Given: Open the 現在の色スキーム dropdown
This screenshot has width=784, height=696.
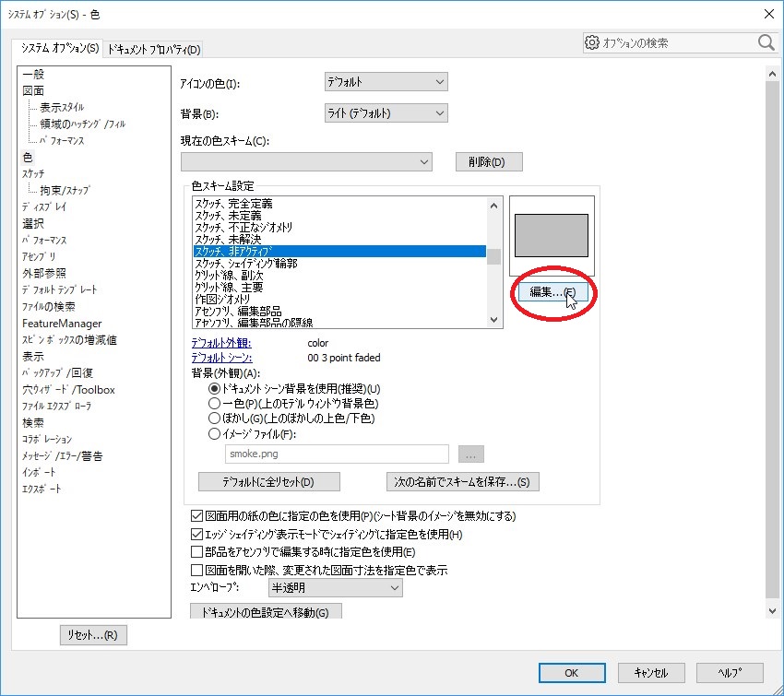Looking at the screenshot, I should 306,162.
